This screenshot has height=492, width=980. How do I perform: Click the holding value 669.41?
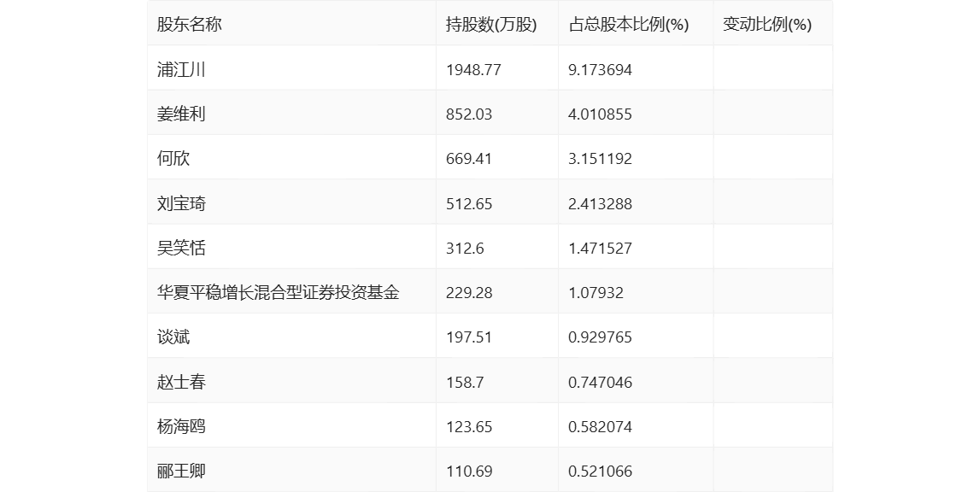469,159
